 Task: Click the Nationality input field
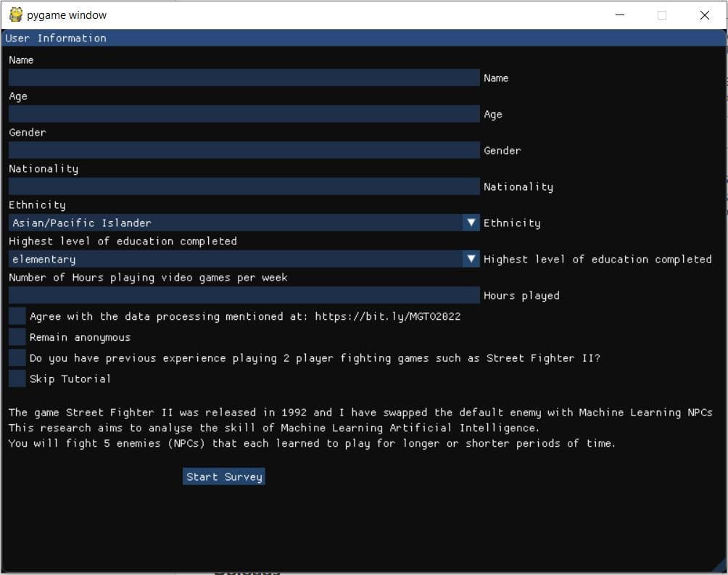point(244,186)
